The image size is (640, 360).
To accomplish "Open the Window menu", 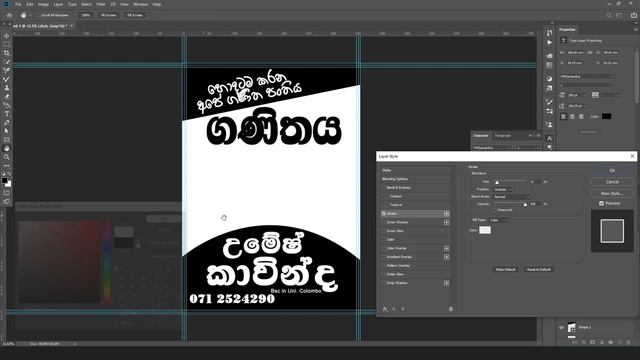I will (x=140, y=4).
